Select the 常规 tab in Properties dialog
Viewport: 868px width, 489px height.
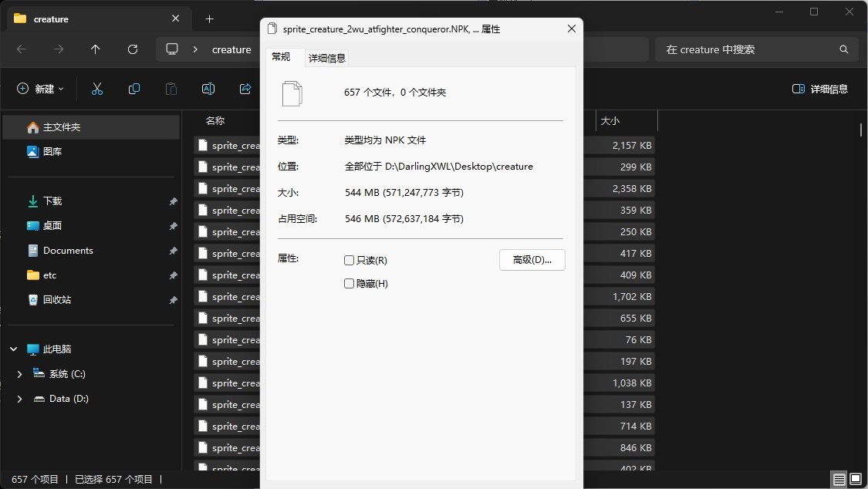(x=283, y=57)
